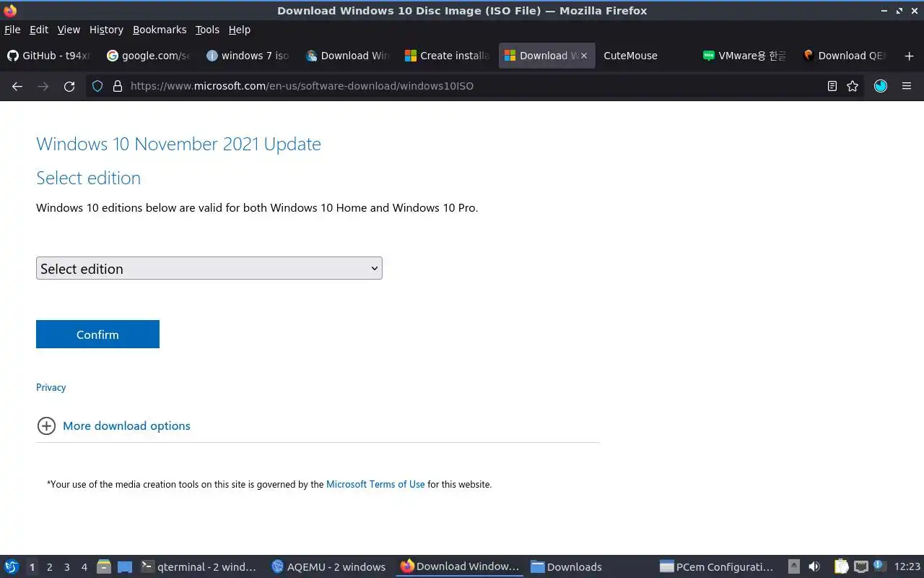Click the forward navigation arrow
Screen dimensions: 924x578
[x=43, y=86]
